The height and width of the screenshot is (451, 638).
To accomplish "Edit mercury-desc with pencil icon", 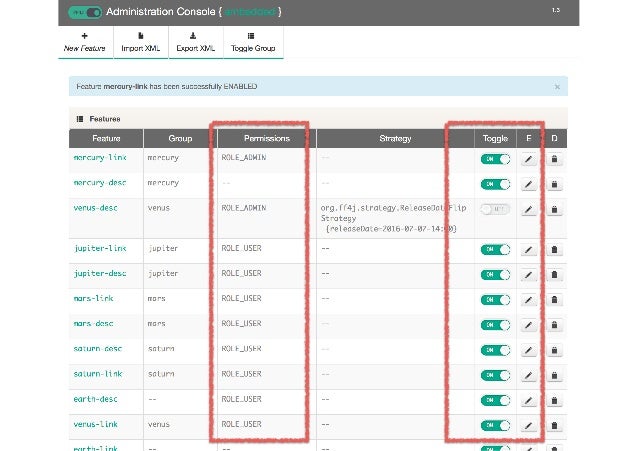I will click(x=529, y=184).
